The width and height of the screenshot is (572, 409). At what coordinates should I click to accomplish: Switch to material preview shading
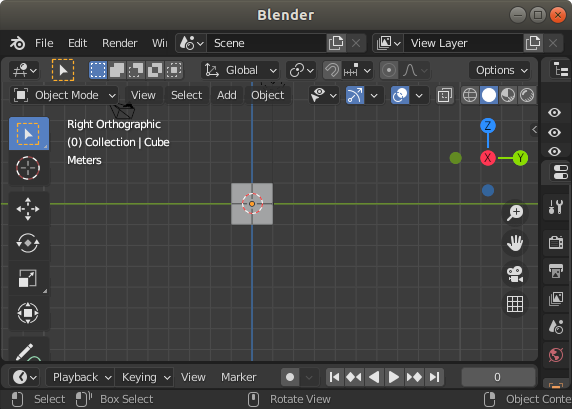coord(508,96)
